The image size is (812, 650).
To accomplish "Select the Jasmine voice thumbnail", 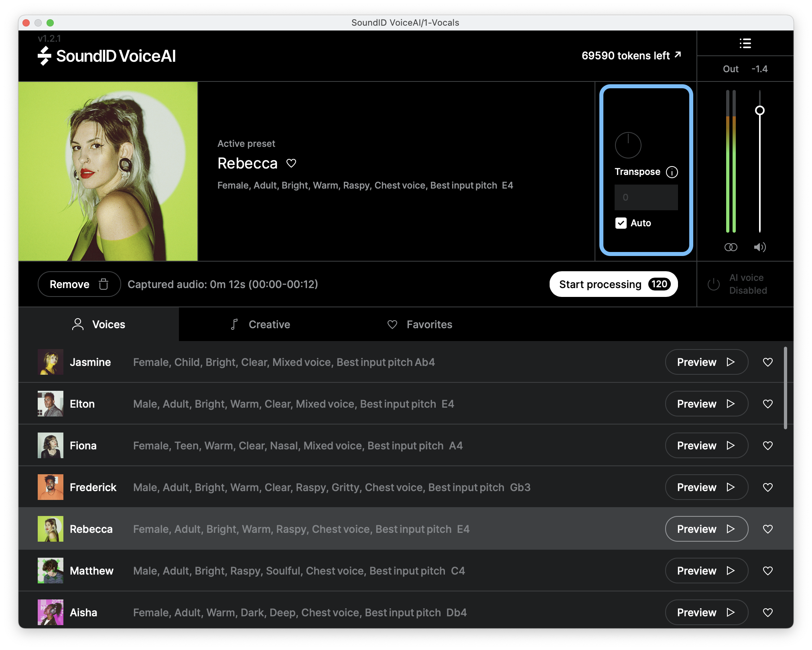I will click(x=51, y=362).
